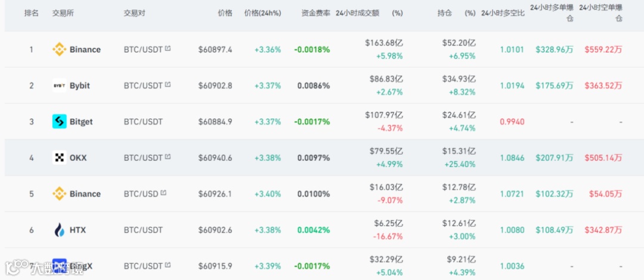This screenshot has width=644, height=280.
Task: Select price $60902.8 in Bybit row
Action: 215,85
